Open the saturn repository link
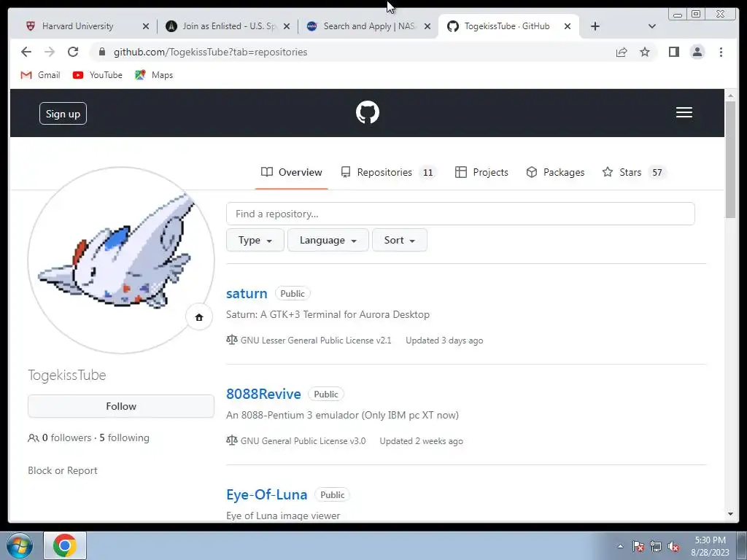The height and width of the screenshot is (560, 747). tap(247, 293)
